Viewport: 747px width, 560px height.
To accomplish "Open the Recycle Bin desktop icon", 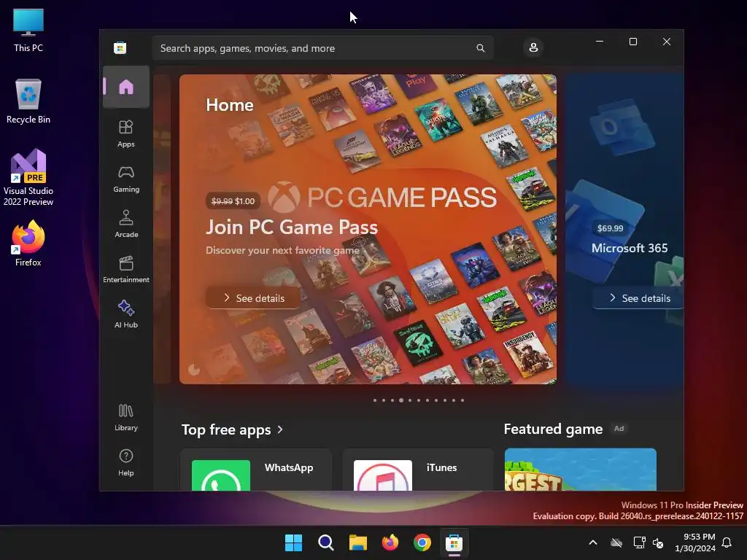I will point(28,101).
